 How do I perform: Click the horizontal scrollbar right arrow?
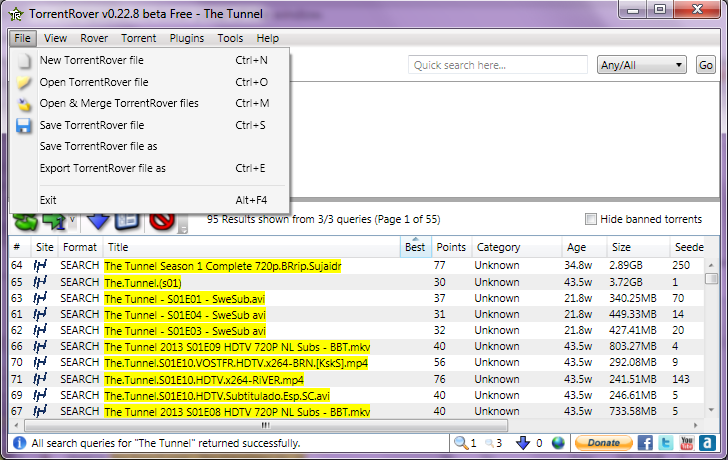[x=696, y=425]
